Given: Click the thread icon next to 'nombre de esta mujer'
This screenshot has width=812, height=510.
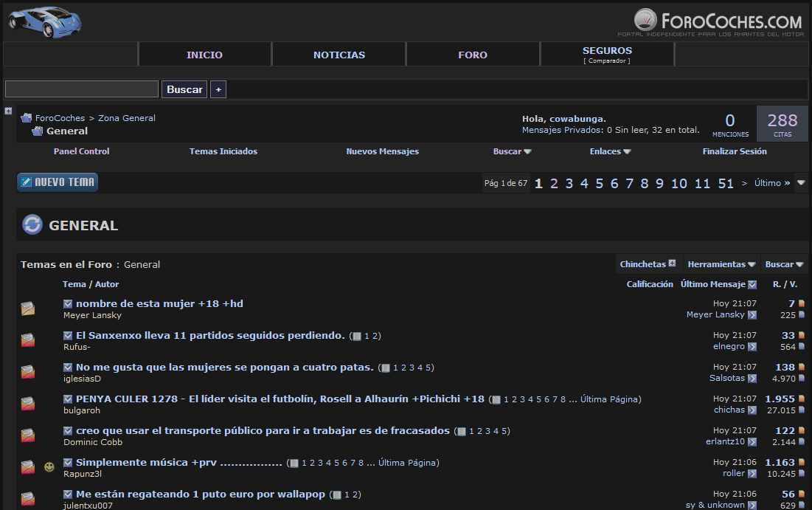Looking at the screenshot, I should tap(28, 308).
